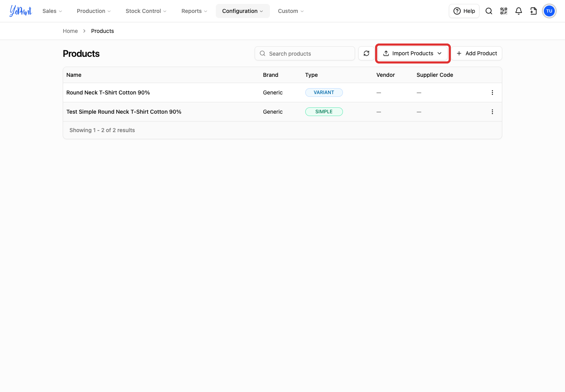Open Test Simple Round Neck T-Shirt Cotton 90%
The width and height of the screenshot is (565, 392).
124,112
